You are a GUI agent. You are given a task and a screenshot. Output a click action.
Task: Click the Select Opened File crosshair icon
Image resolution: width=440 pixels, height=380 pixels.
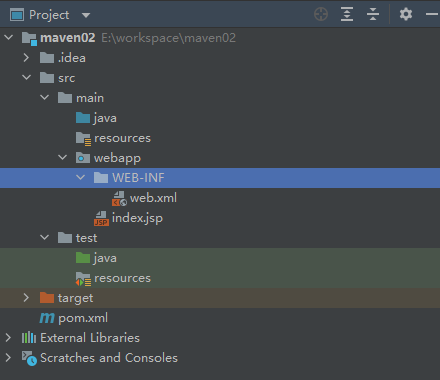[x=321, y=15]
